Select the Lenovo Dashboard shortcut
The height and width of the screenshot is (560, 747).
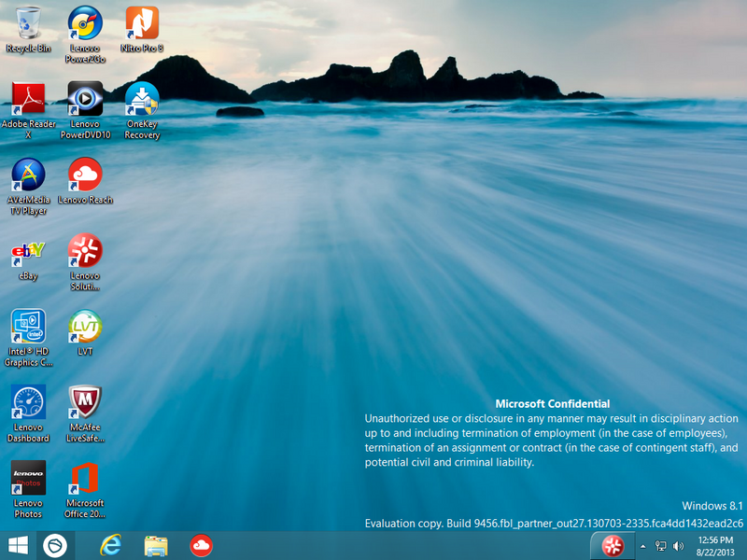coord(28,402)
